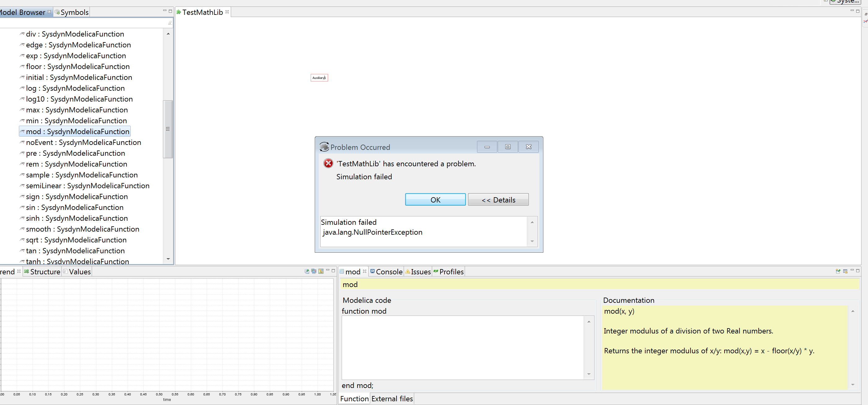This screenshot has width=868, height=405.
Task: Click the stacked charts icon in Trend toolbar
Action: pos(314,271)
